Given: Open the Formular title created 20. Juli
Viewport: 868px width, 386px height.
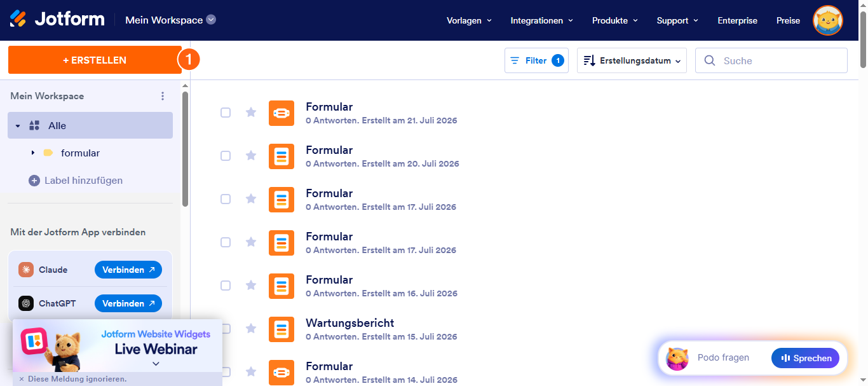Looking at the screenshot, I should coord(329,150).
